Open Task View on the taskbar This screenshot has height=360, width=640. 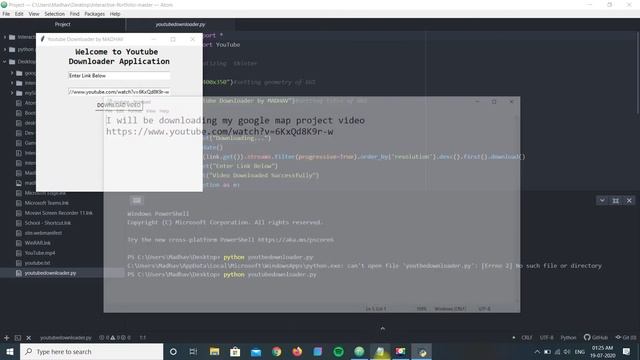click(x=193, y=351)
